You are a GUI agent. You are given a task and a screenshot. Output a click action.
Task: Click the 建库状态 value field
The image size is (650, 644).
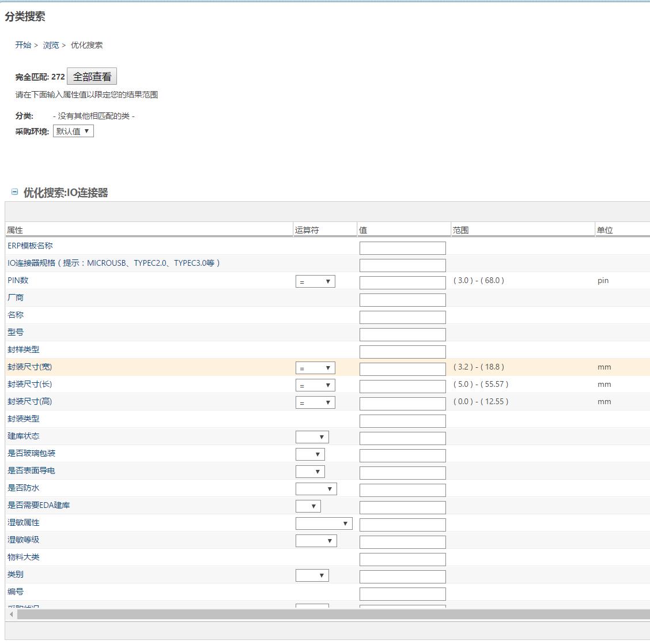(403, 438)
